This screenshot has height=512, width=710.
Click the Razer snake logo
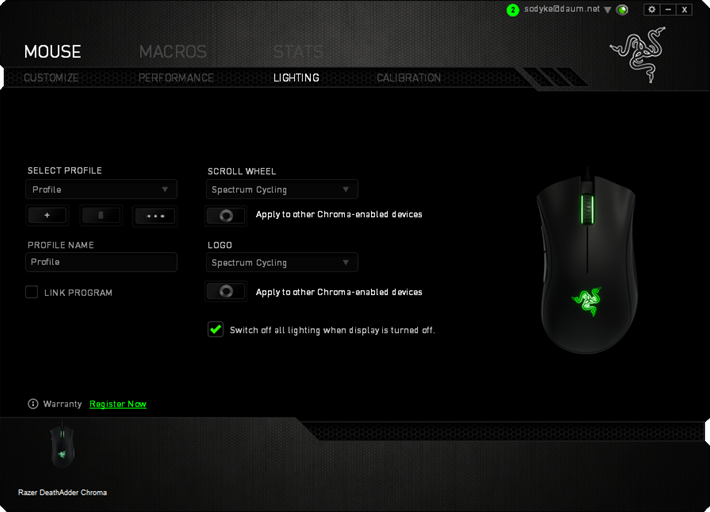pyautogui.click(x=638, y=54)
